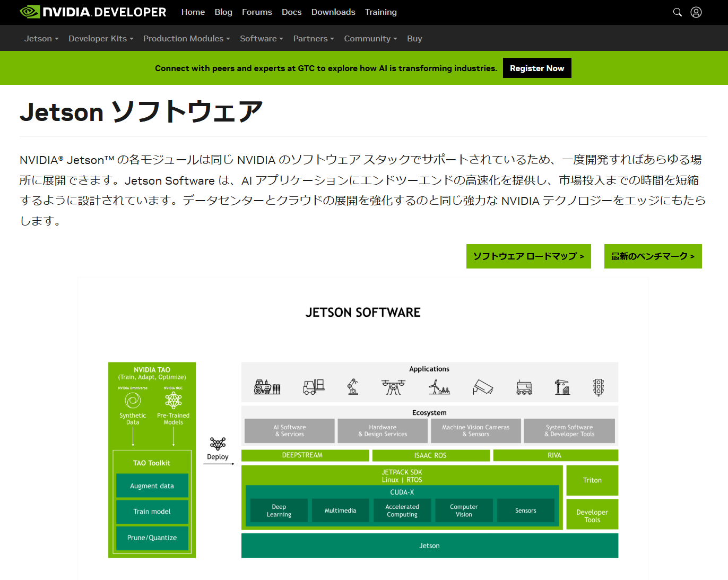Open the Home menu item

pos(193,12)
